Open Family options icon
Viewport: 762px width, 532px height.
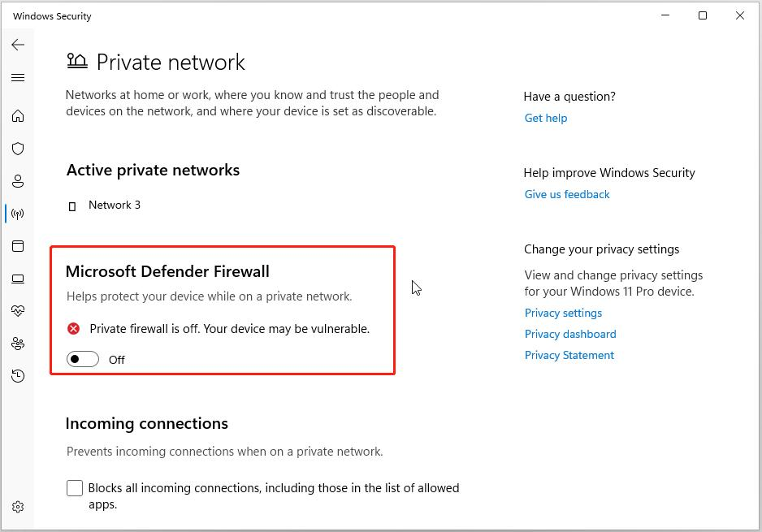click(18, 344)
